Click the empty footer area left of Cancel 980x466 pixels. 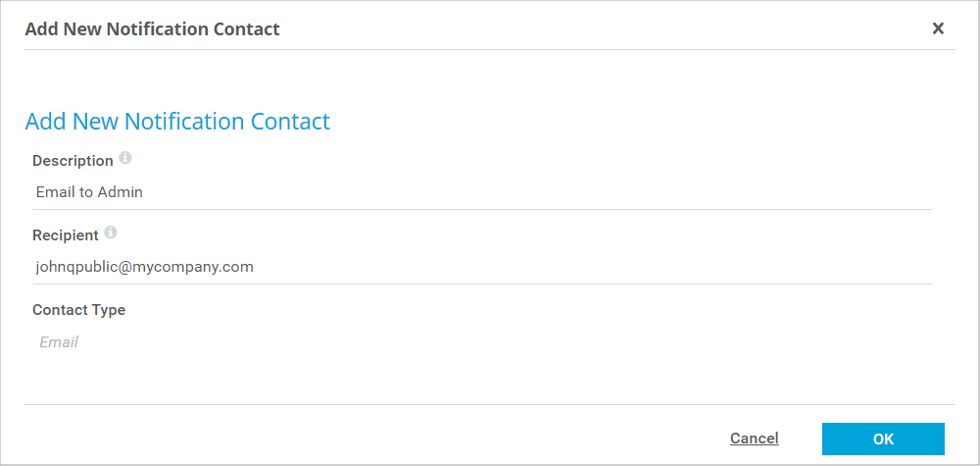coord(372,438)
